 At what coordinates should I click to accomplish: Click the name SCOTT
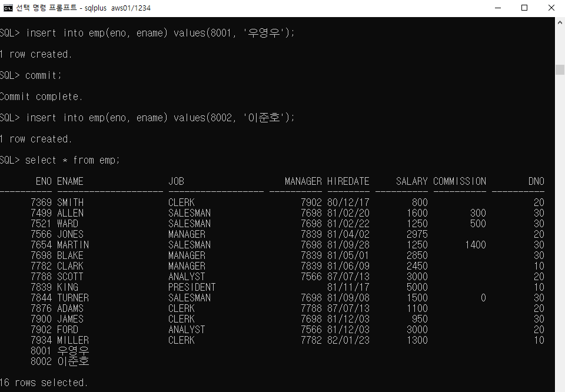tap(70, 277)
